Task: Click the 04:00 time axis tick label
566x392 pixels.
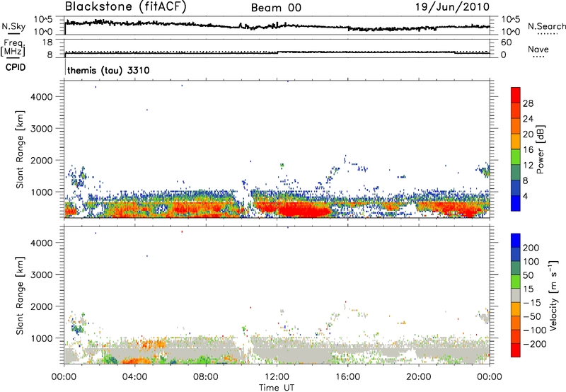Action: pyautogui.click(x=134, y=377)
